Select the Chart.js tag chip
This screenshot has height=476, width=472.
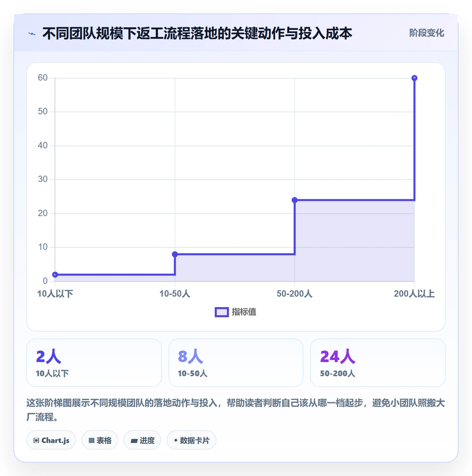tap(51, 440)
